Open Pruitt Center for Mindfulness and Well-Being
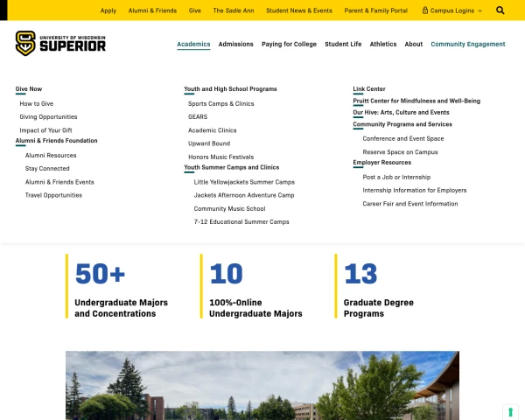This screenshot has width=525, height=420. (x=416, y=101)
